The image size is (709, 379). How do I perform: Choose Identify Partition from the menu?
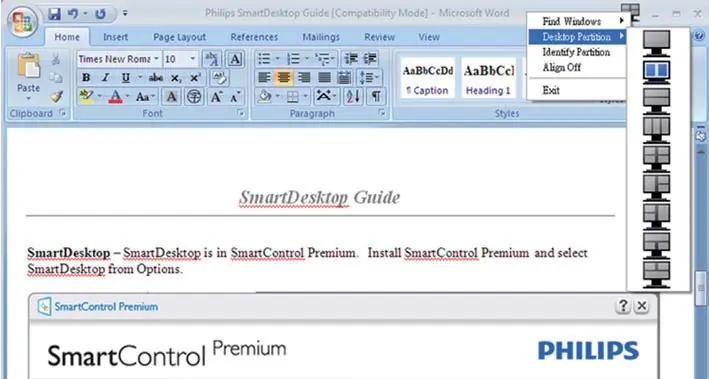pos(577,52)
